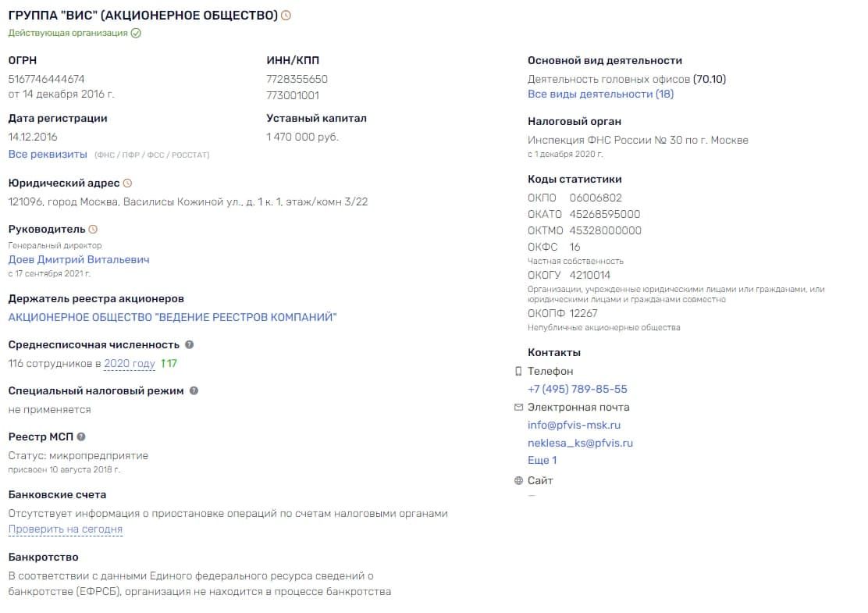Open the help icon next to Реестр МСП
Image resolution: width=868 pixels, height=613 pixels.
[81, 437]
